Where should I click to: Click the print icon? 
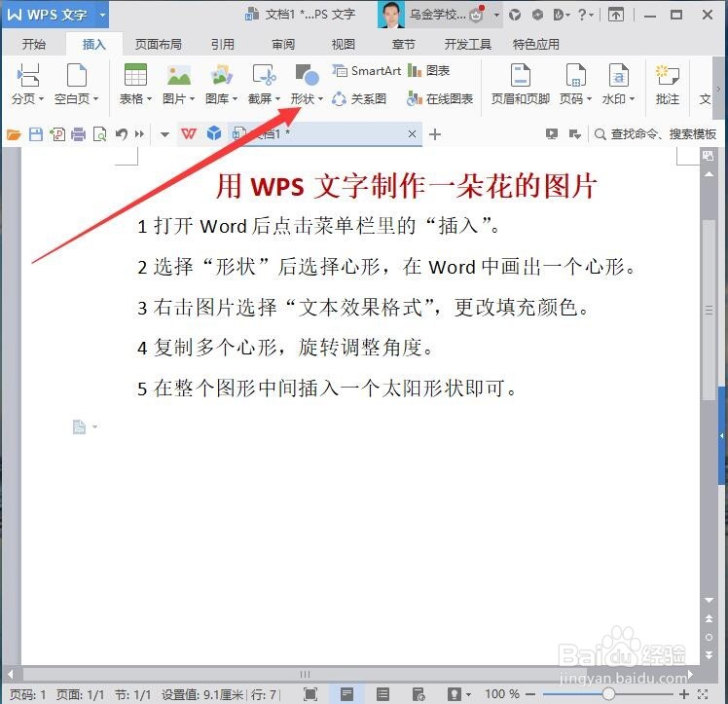79,134
